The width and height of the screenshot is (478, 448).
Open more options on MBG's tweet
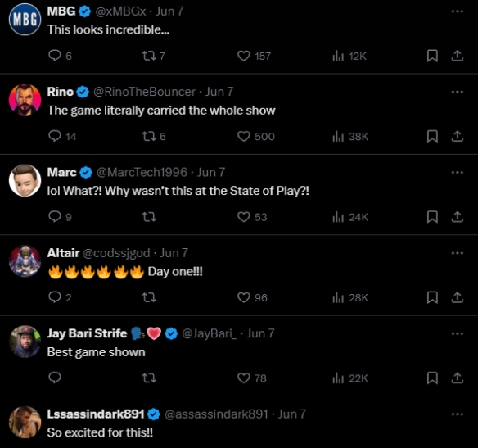458,11
